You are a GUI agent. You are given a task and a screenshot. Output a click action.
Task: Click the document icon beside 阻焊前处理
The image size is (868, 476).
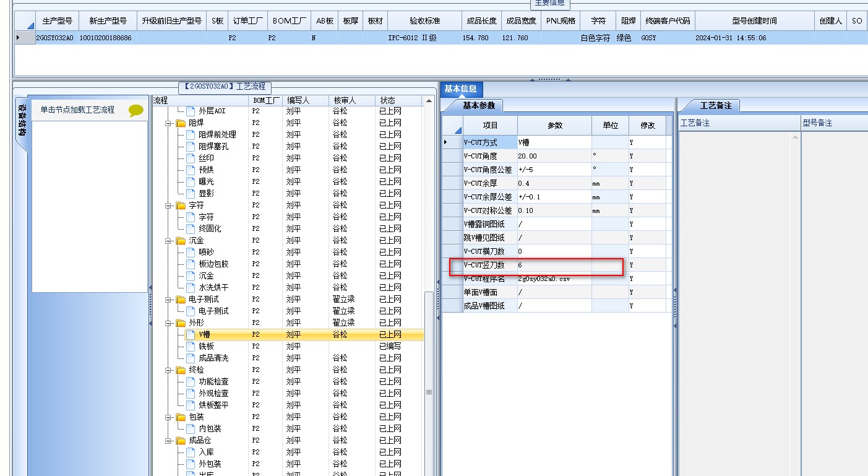(191, 134)
